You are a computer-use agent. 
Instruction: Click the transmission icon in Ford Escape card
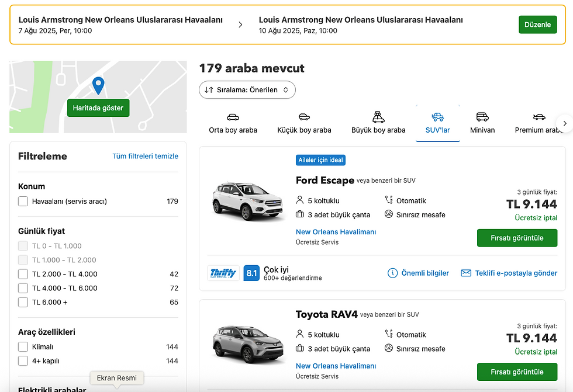[x=388, y=200]
